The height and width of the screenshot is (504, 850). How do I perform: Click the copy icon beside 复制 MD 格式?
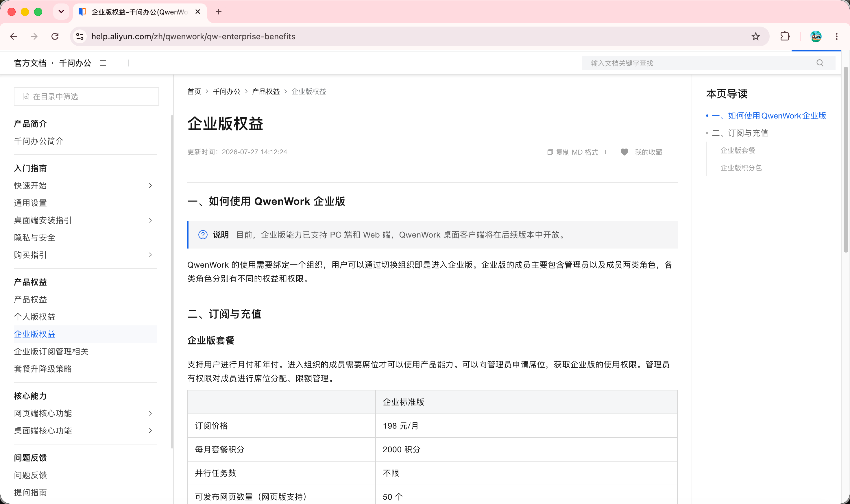click(550, 152)
